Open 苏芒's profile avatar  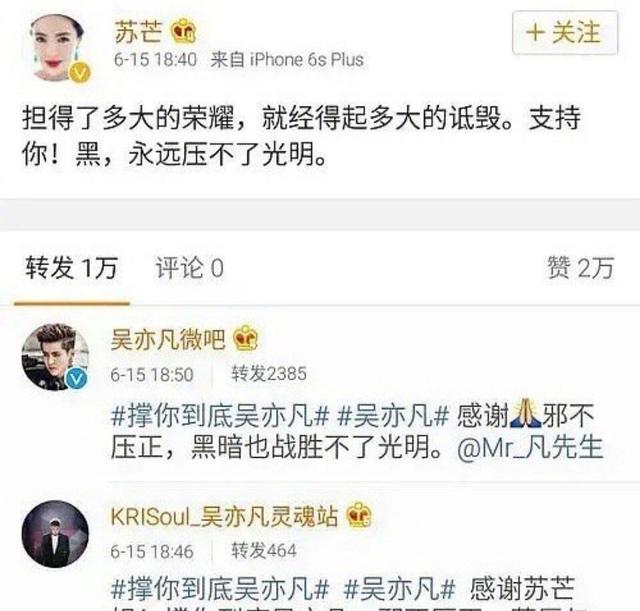[x=59, y=48]
